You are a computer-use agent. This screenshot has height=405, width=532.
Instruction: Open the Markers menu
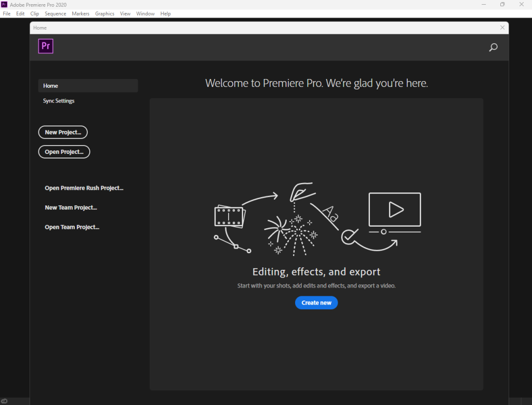point(81,14)
